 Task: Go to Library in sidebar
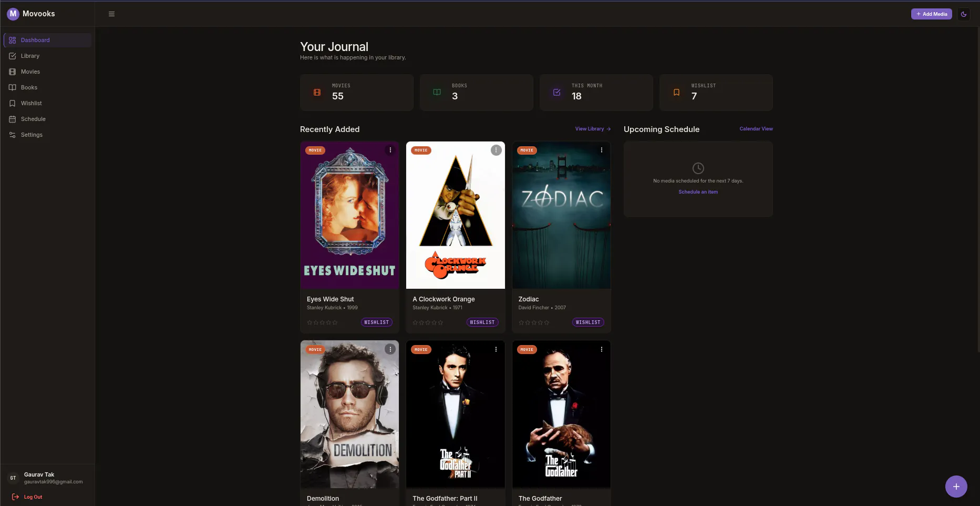coord(47,56)
